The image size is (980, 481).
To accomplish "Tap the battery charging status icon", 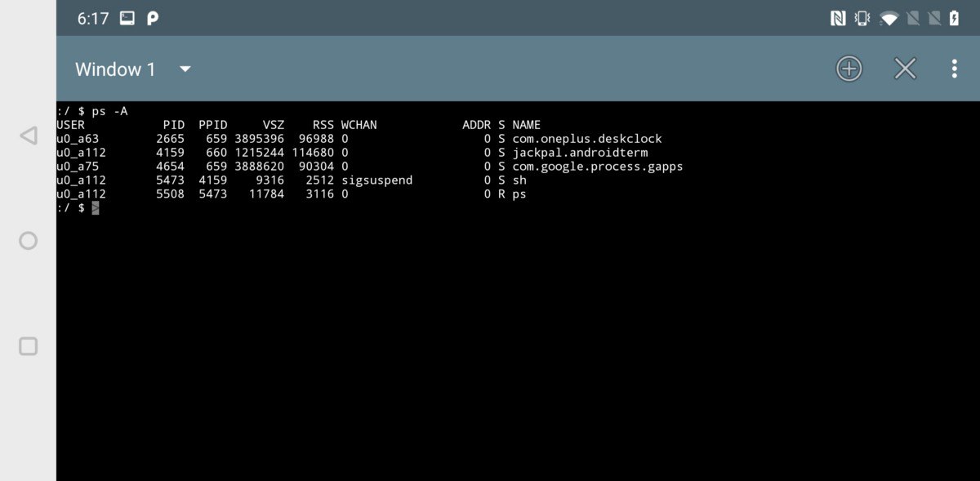I will pyautogui.click(x=954, y=18).
